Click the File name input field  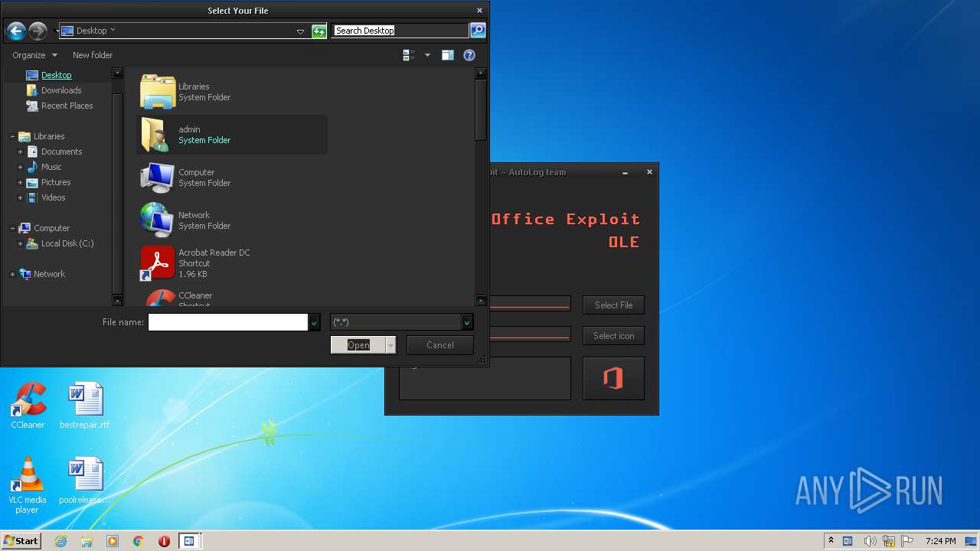[x=227, y=323]
